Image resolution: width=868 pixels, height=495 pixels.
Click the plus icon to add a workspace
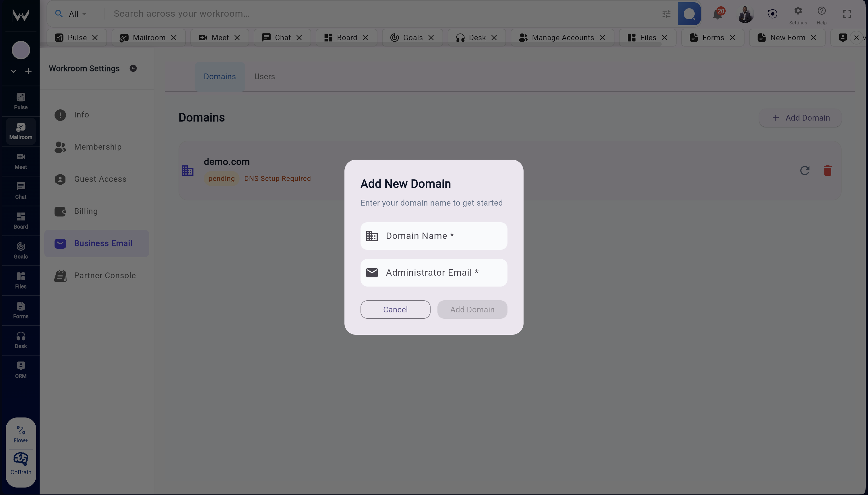point(28,71)
